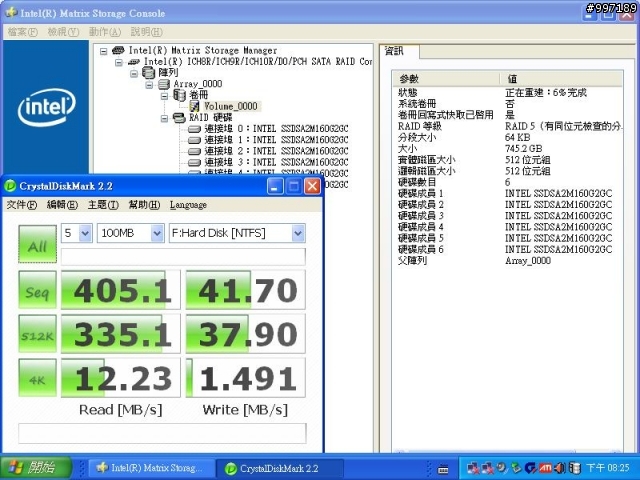This screenshot has height=480, width=640.
Task: Open CrystalDiskMark 編輯(E) menu
Action: [62, 205]
